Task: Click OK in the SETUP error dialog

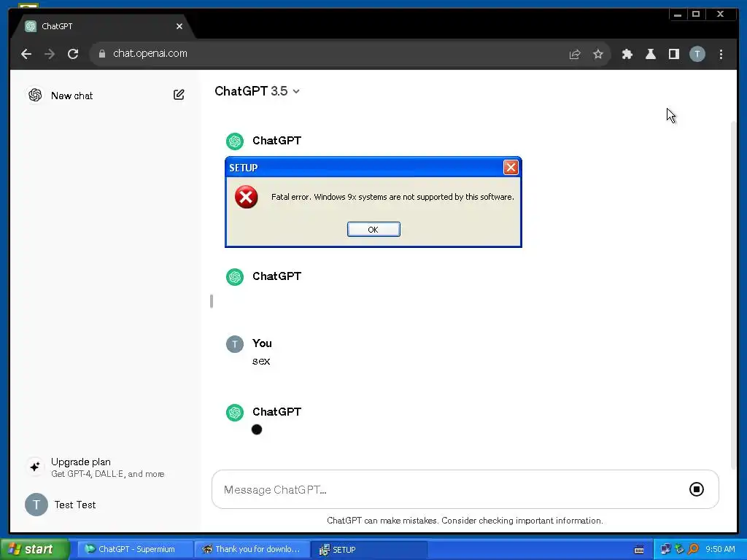Action: (373, 230)
